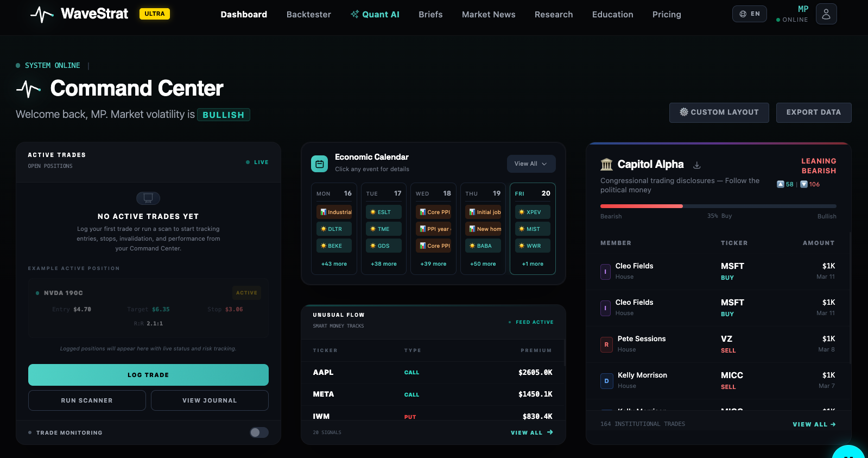Open the Market News nav item
This screenshot has height=458, width=868.
489,14
